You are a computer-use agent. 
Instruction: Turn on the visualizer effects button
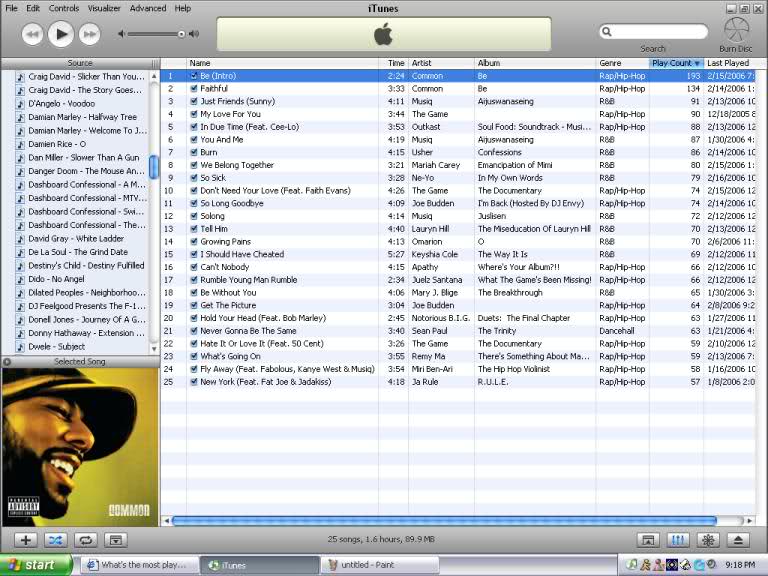[x=708, y=540]
